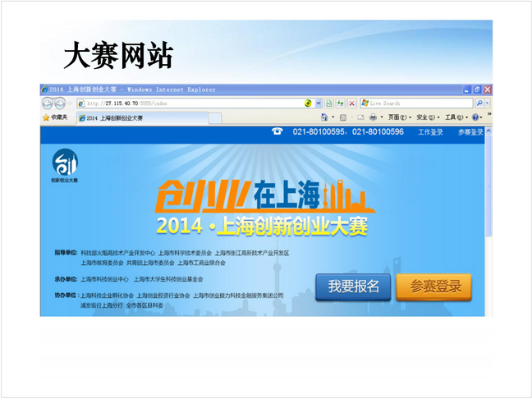Click the 工作登录 link

pos(430,132)
